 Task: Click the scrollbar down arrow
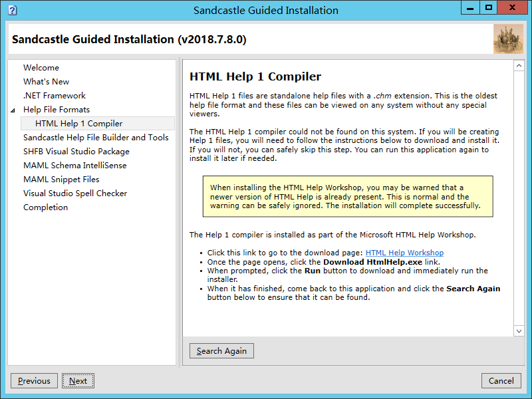pyautogui.click(x=519, y=331)
